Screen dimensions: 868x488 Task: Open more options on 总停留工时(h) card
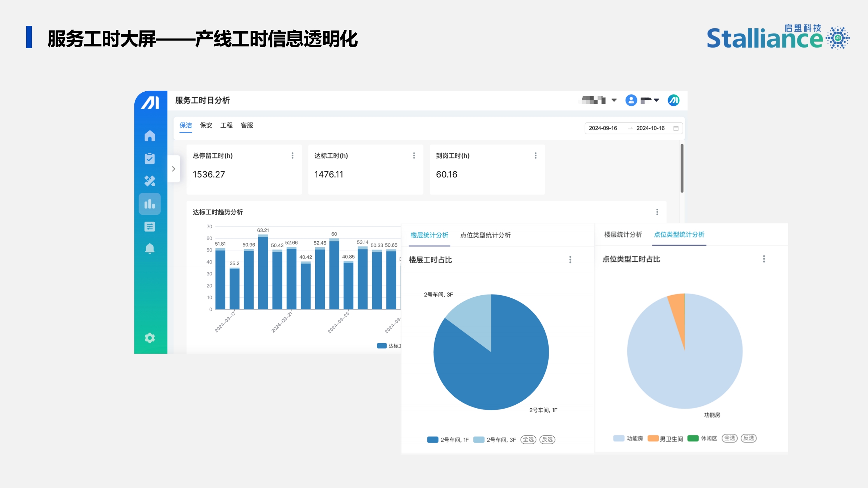coord(292,155)
